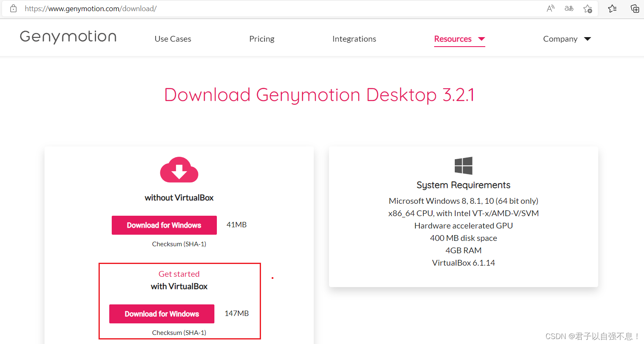Image resolution: width=644 pixels, height=344 pixels.
Task: Click the '4GB RAM' requirement line
Action: click(x=463, y=250)
